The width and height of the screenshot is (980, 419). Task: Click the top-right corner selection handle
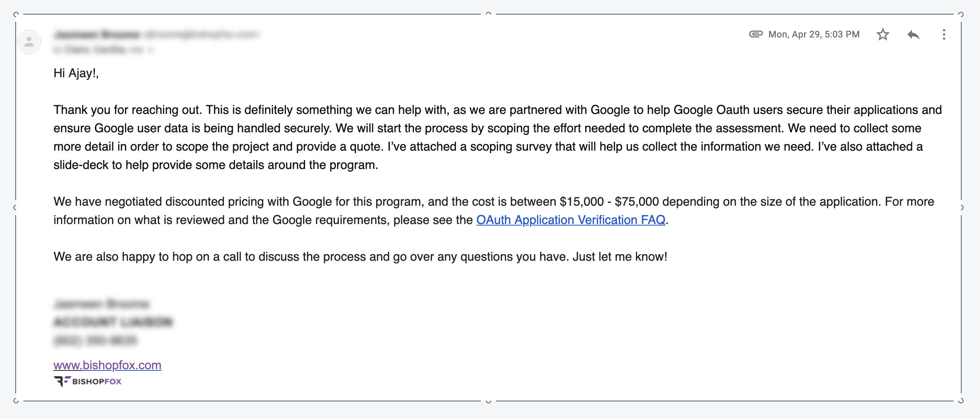pos(961,15)
